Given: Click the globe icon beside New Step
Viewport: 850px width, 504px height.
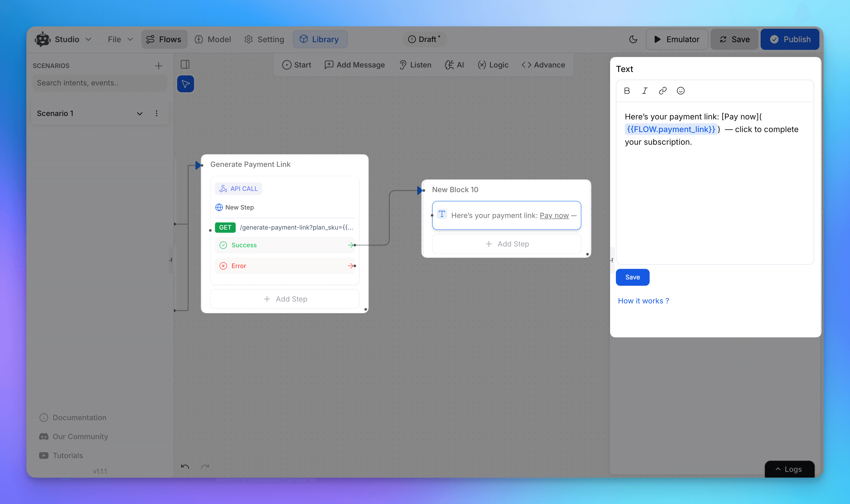Looking at the screenshot, I should click(219, 207).
